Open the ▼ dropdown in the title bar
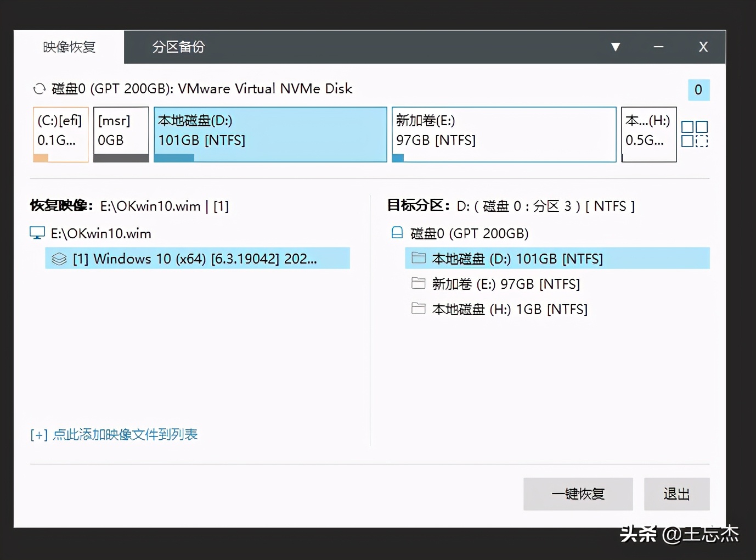Viewport: 756px width, 560px height. [x=616, y=47]
